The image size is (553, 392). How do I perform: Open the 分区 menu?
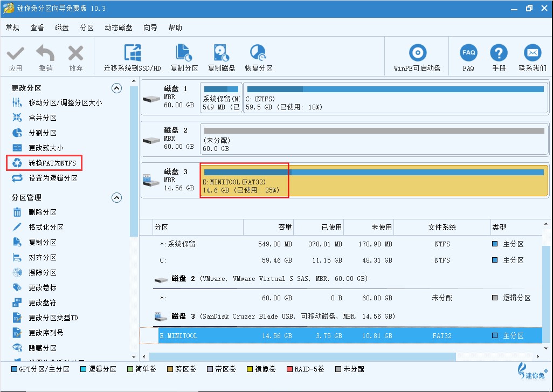coord(87,27)
